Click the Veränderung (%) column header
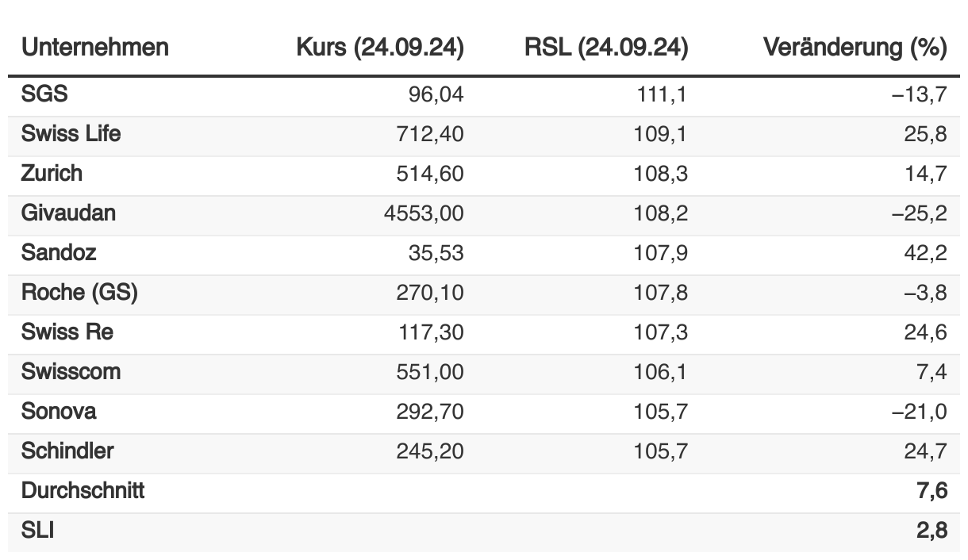The width and height of the screenshot is (968, 560). (855, 48)
